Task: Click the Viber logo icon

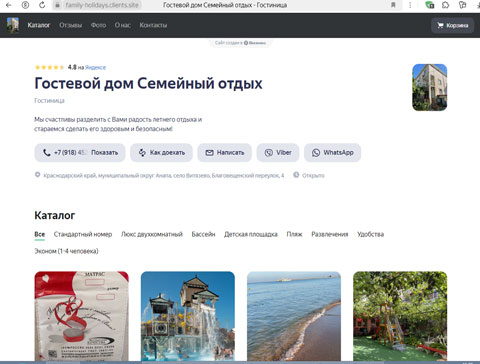Action: (269, 153)
